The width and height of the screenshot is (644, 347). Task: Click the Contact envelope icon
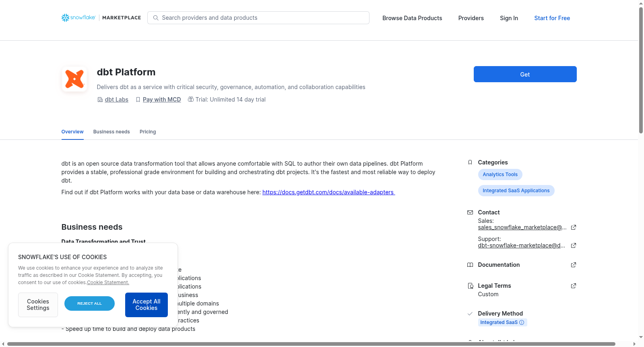pos(470,212)
